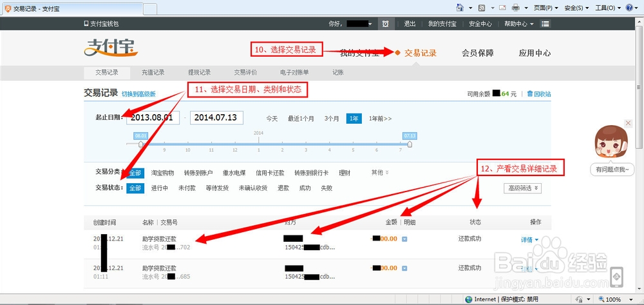
Task: Click 切换到高级版 link
Action: [139, 94]
